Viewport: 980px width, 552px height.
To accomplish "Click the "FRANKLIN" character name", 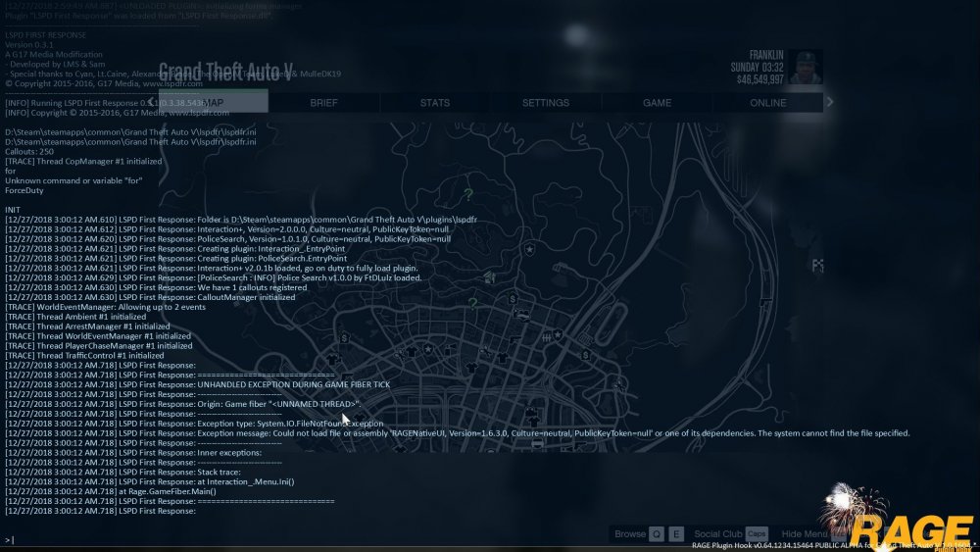I will click(766, 55).
